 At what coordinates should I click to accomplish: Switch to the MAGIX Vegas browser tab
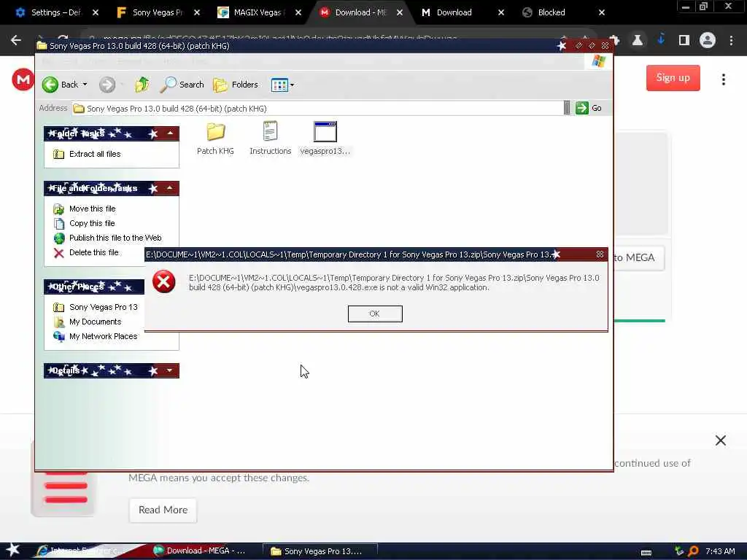point(259,12)
